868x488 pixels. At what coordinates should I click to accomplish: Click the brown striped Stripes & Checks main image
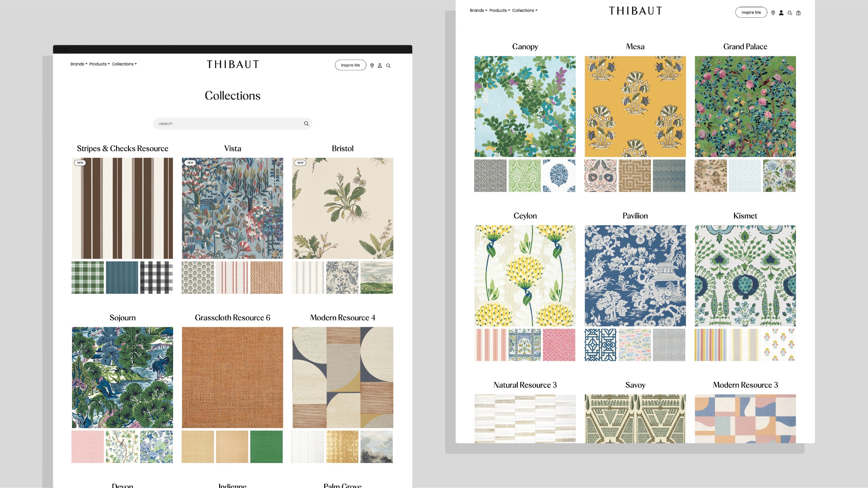pos(122,208)
